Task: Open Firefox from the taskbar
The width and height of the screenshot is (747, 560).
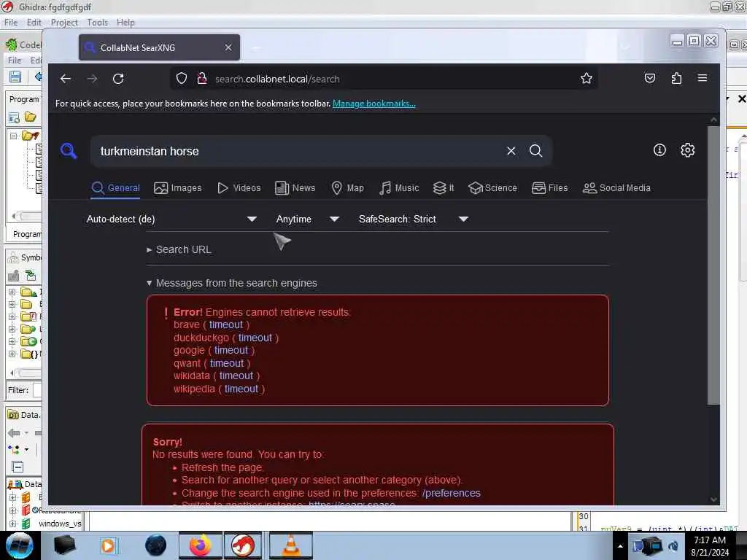Action: click(200, 545)
